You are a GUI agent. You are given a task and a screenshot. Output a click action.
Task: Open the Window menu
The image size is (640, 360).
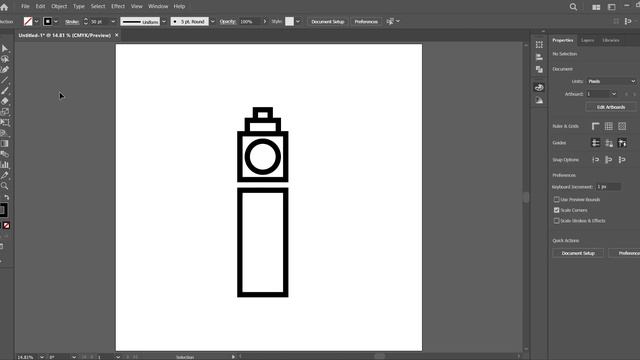(x=158, y=7)
